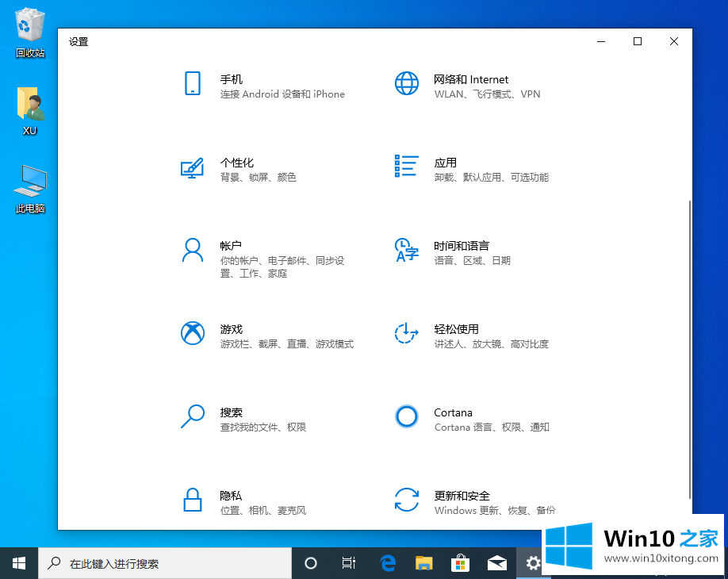Screen dimensions: 728x579
Task: Click the 个性化 category title
Action: tap(237, 163)
